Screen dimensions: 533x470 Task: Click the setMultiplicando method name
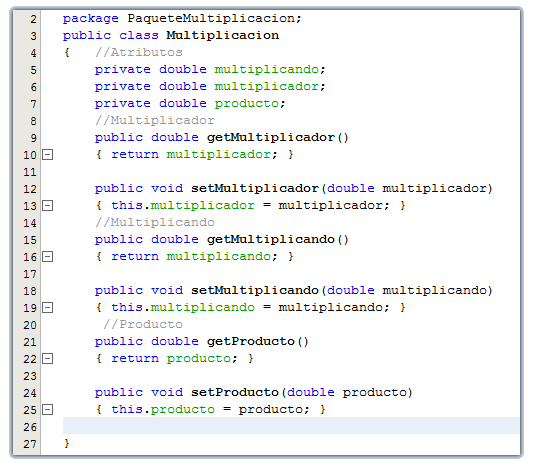pyautogui.click(x=255, y=290)
